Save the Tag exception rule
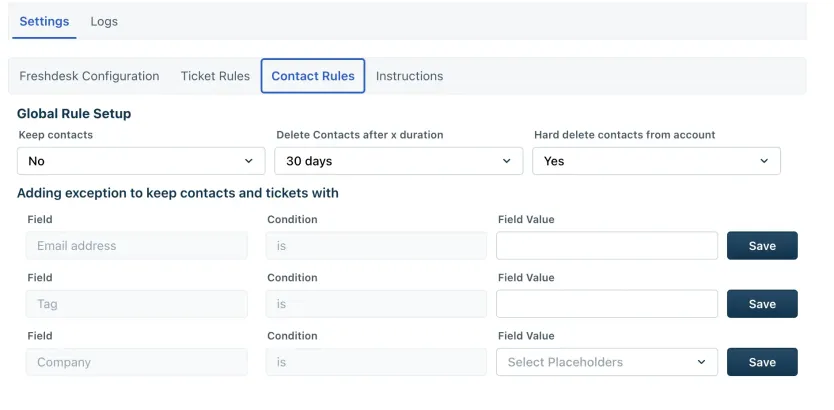 pyautogui.click(x=762, y=304)
